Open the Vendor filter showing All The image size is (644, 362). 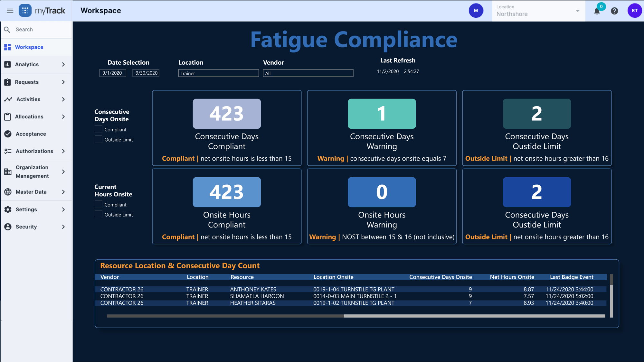click(308, 73)
